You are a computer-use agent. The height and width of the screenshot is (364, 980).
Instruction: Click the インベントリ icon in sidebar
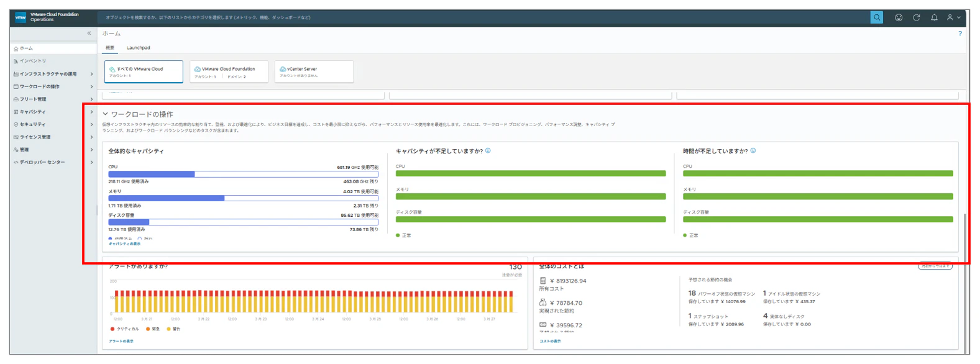click(16, 61)
